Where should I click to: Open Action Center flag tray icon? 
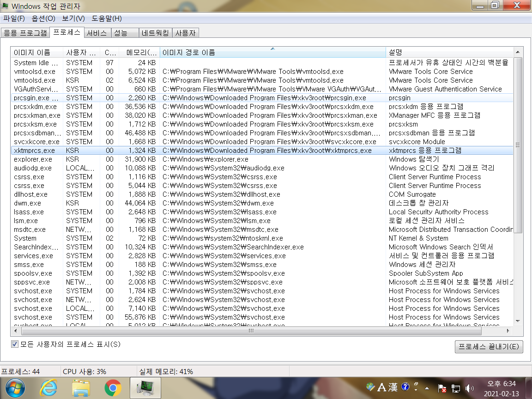(442, 388)
